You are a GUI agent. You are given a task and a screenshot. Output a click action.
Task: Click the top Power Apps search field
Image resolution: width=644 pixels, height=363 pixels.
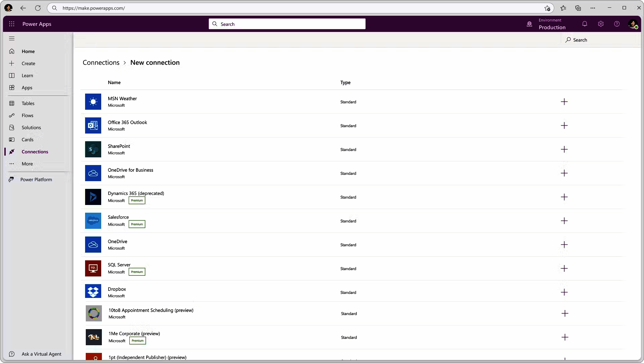(287, 24)
